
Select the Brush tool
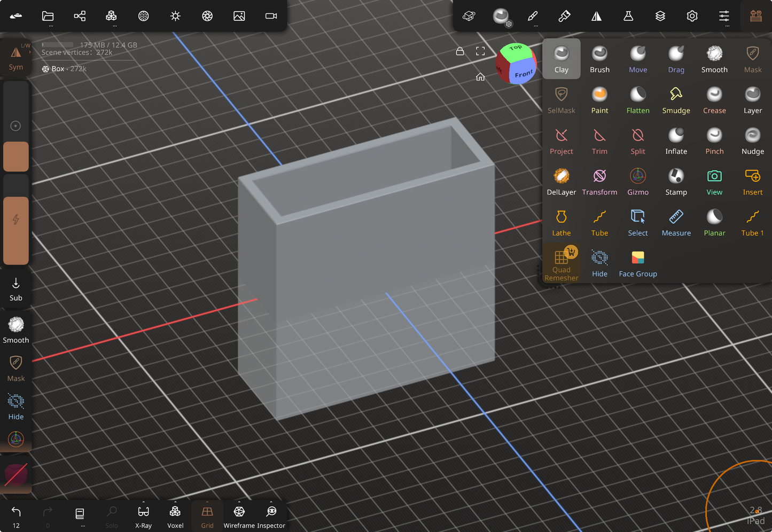[x=599, y=59]
